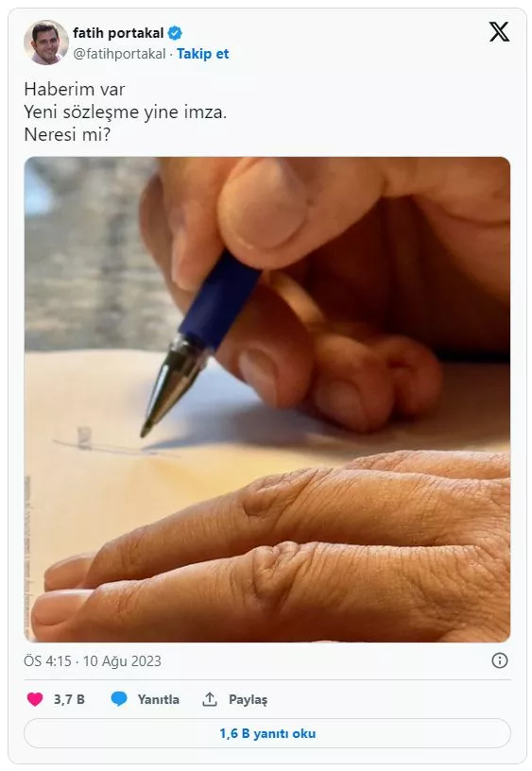Screen dimensions: 532x771
Task: Click the text Yeni sözleşme yine imza
Action: [126, 112]
